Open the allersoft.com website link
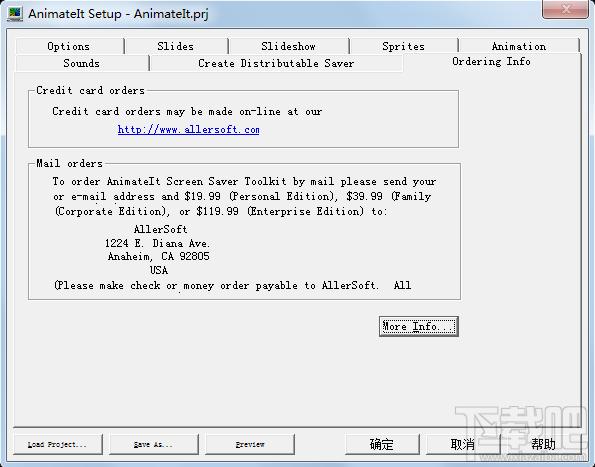The image size is (595, 467). pyautogui.click(x=189, y=130)
